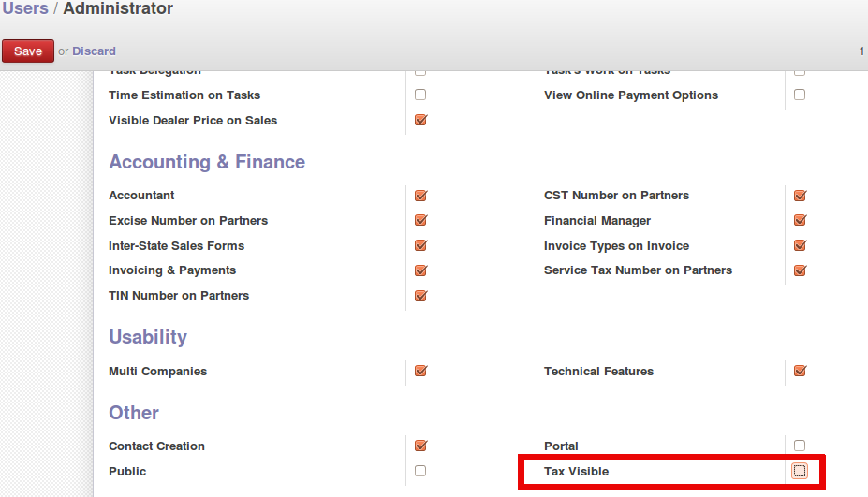
Task: Disable the Multi Companies checkbox
Action: pyautogui.click(x=420, y=372)
